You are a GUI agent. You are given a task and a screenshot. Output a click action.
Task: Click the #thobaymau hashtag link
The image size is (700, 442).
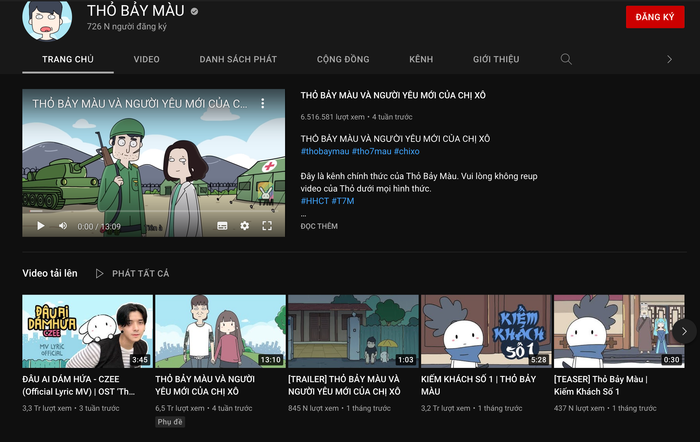tap(324, 151)
